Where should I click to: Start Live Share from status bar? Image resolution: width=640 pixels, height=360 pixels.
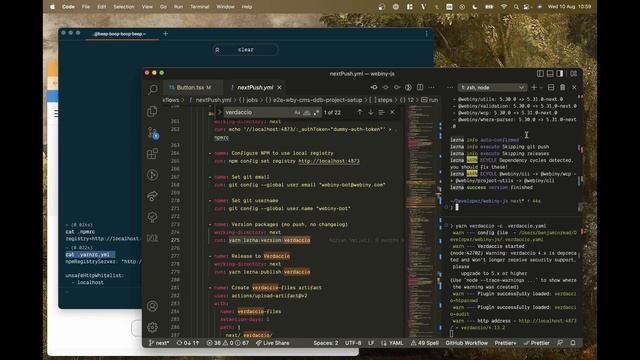[272, 343]
